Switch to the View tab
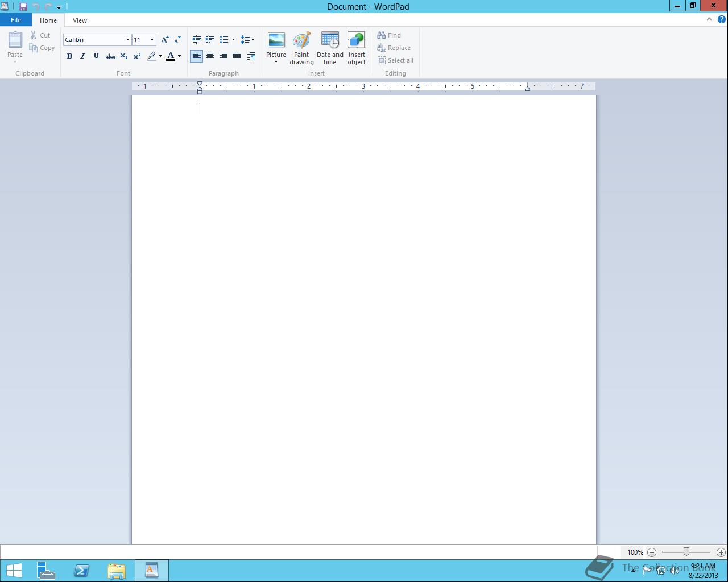Screen dimensions: 728x582 tap(80, 20)
